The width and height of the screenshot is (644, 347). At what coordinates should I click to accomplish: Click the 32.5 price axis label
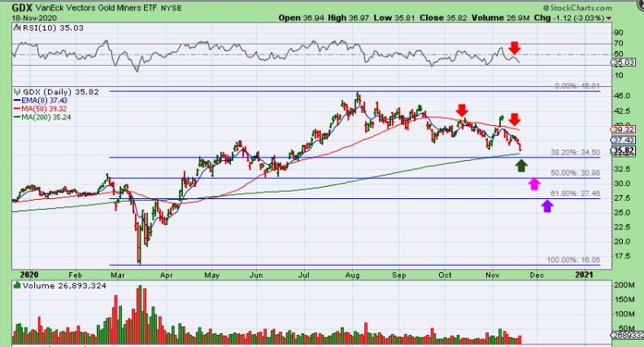pos(622,169)
